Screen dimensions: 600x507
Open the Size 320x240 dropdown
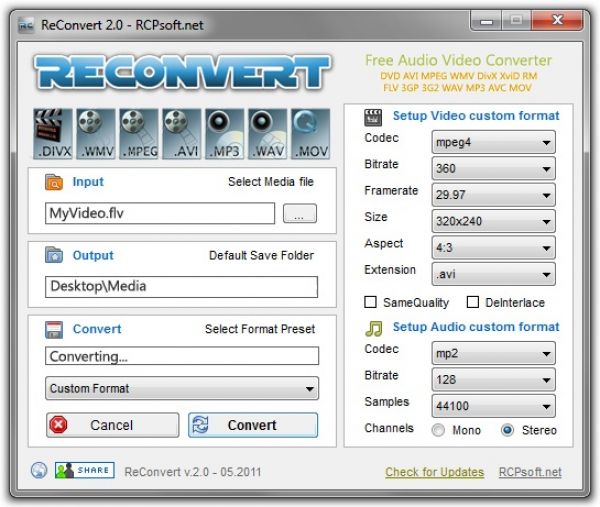pyautogui.click(x=493, y=222)
